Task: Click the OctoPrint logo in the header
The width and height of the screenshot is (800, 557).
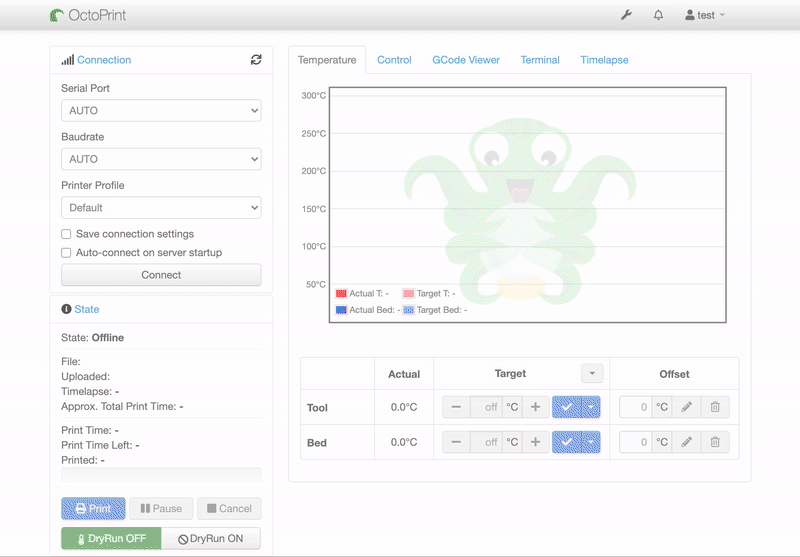Action: tap(88, 15)
